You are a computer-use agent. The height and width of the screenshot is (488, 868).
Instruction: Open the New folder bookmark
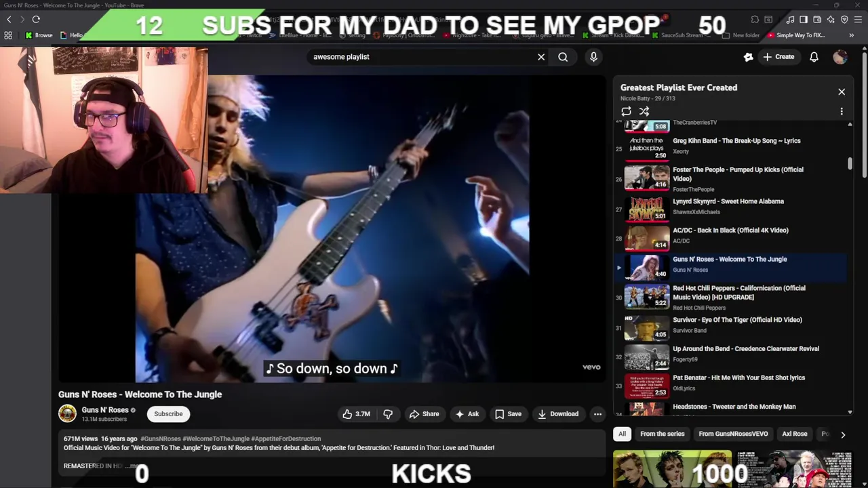(x=741, y=35)
